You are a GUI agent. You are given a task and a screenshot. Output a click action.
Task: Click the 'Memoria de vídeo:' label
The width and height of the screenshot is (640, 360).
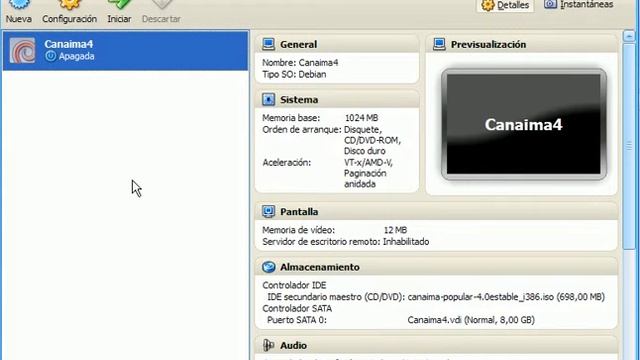tap(298, 230)
